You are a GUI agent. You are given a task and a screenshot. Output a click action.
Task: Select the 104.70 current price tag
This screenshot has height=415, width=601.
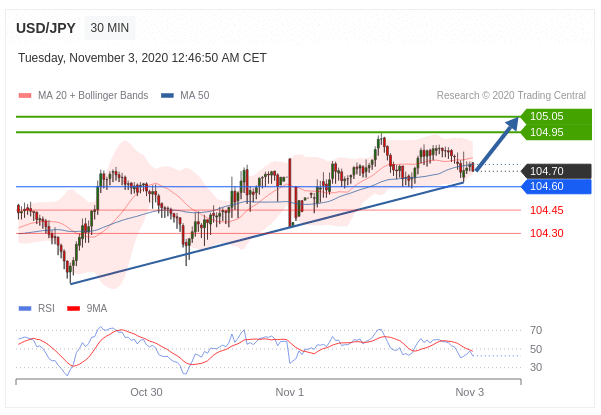[556, 171]
